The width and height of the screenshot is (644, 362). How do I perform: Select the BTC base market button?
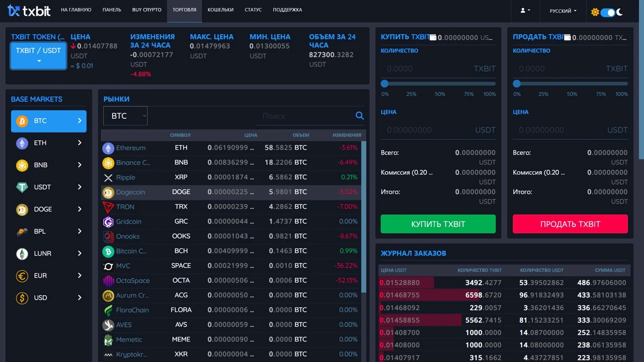(49, 121)
